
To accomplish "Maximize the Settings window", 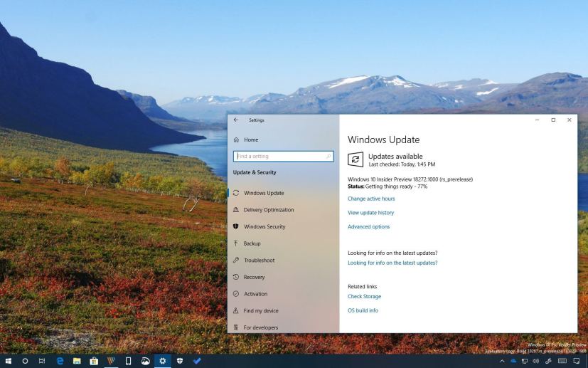I will 553,120.
